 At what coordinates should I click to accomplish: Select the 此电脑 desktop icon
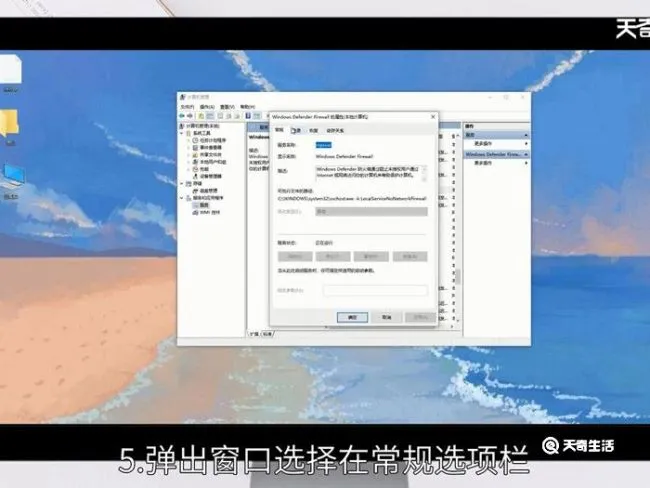(x=11, y=181)
